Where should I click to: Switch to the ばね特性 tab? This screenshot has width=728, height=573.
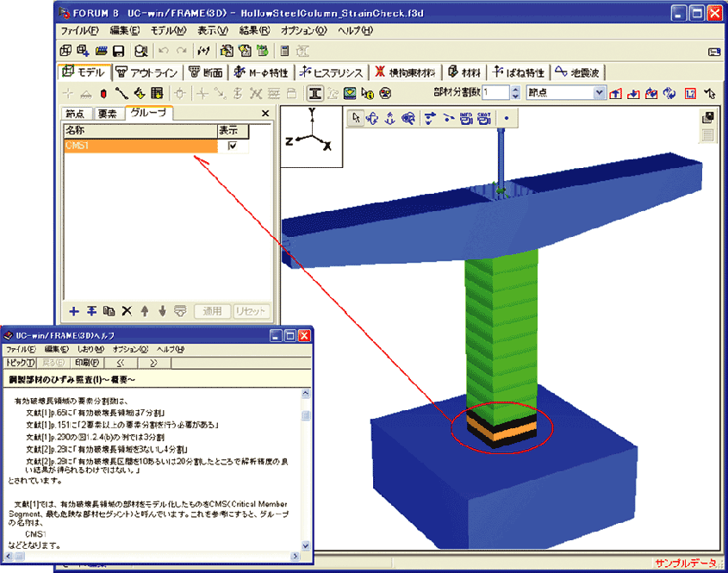pos(518,72)
